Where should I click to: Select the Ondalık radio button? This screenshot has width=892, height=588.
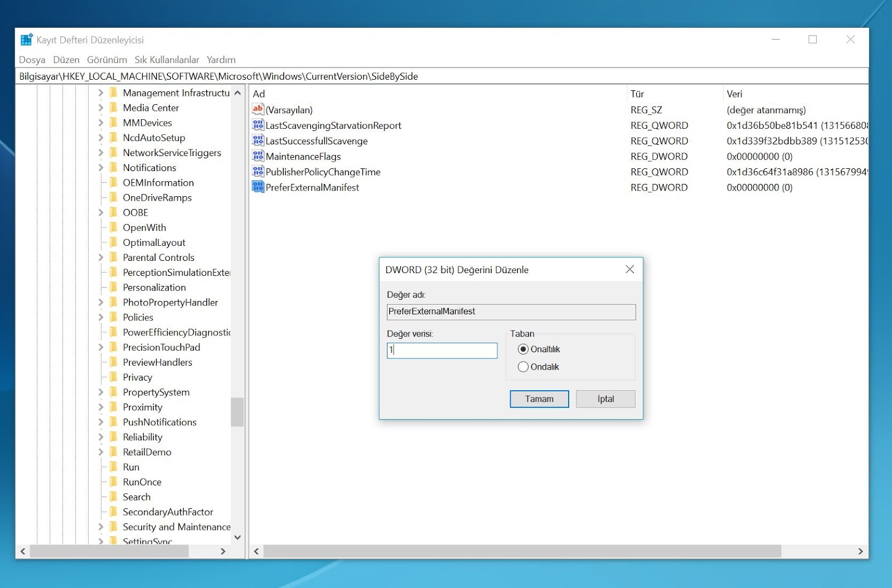click(x=523, y=367)
